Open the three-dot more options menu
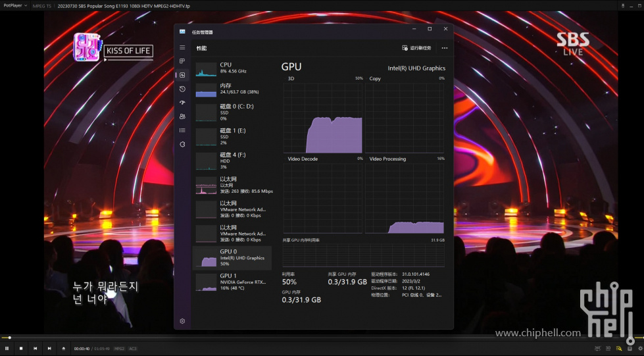 pos(445,48)
